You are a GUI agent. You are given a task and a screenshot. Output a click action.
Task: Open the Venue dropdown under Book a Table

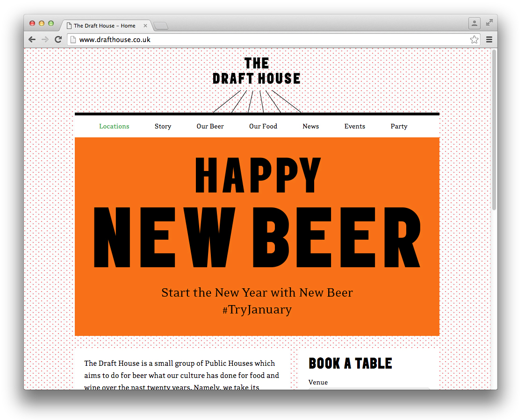[x=369, y=388]
